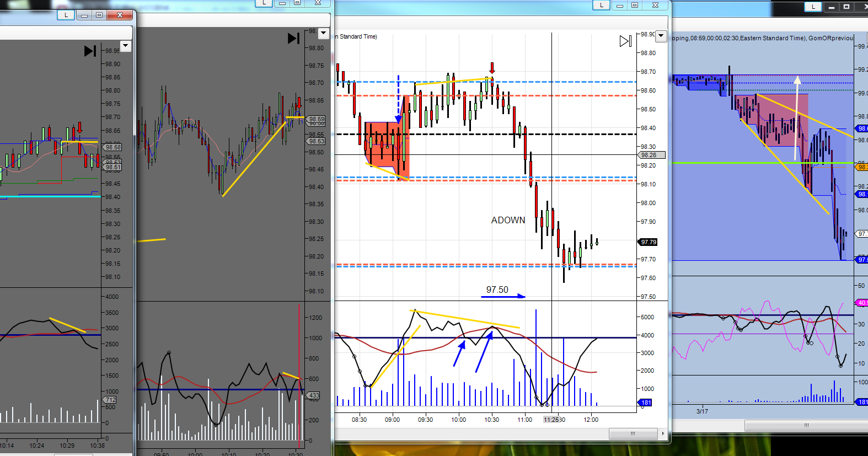868x456 pixels.
Task: Close the leftmost chart window
Action: coord(120,15)
